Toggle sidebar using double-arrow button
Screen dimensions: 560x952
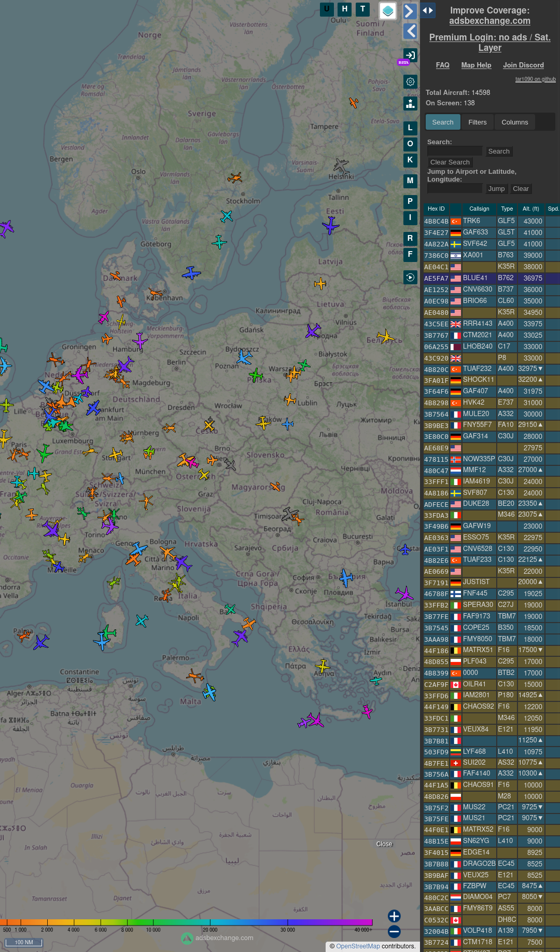(x=428, y=10)
